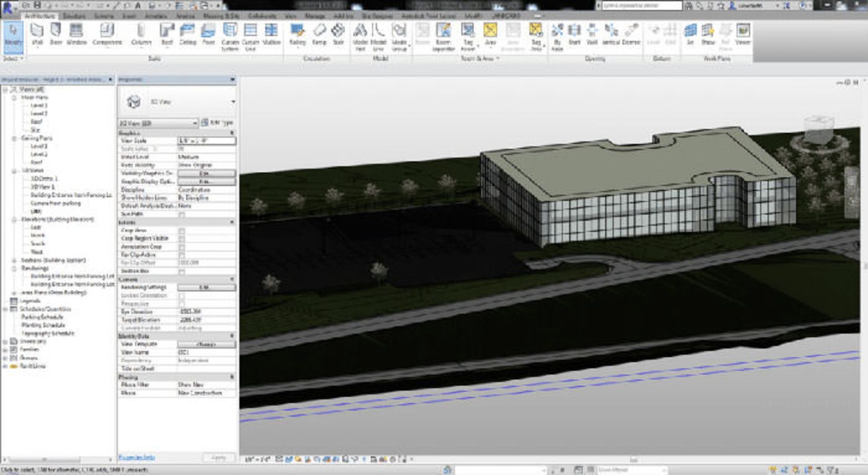Click the View Scale value field
Screen dimensions: 868x475
point(207,141)
